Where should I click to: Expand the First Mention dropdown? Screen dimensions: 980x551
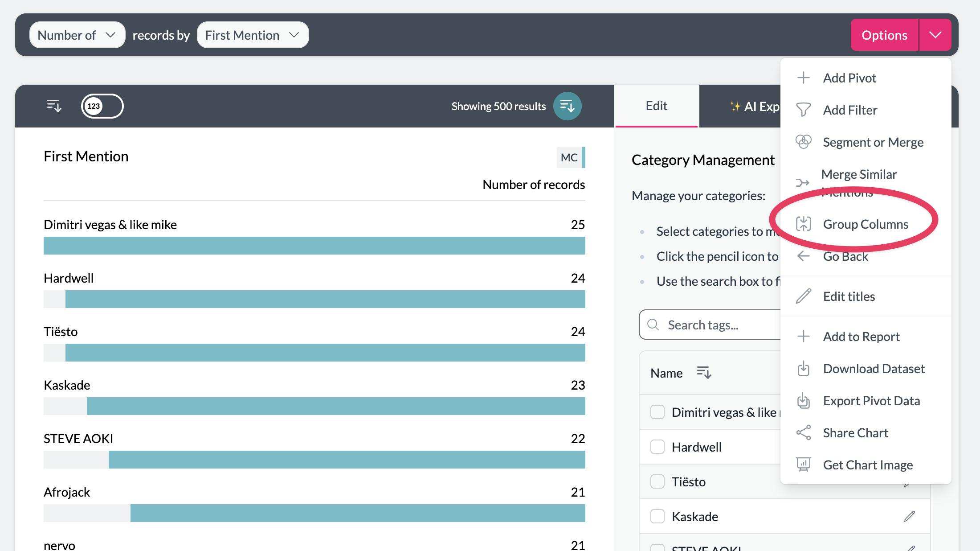coord(253,35)
